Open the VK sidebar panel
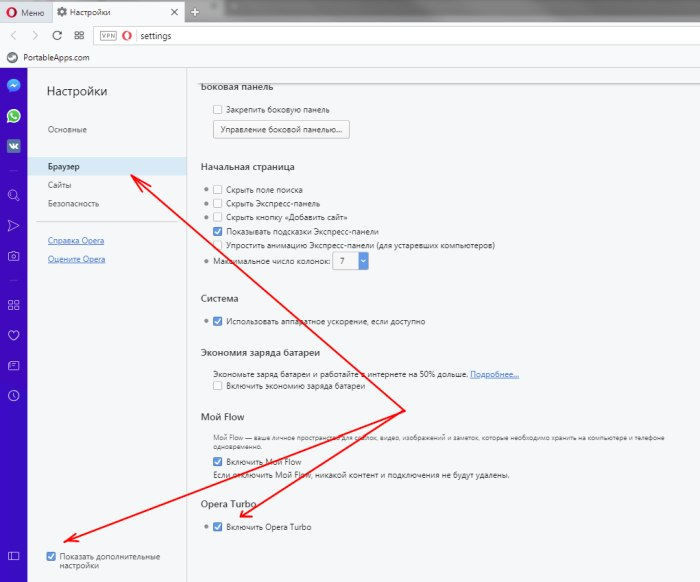Screen dimensions: 700x582 [x=14, y=145]
